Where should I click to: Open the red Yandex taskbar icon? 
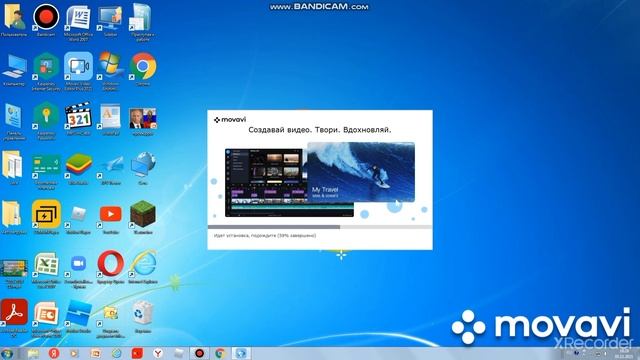[x=54, y=353]
